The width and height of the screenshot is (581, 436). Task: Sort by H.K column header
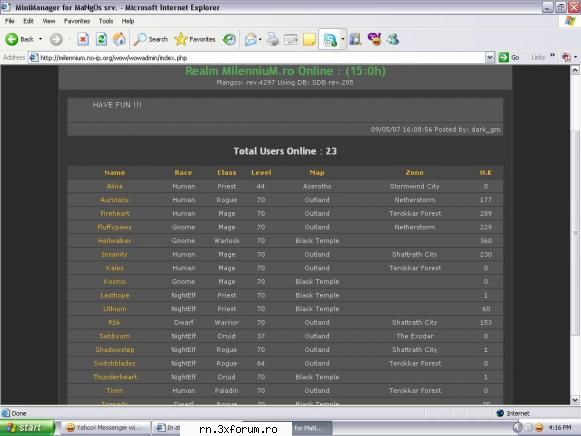(485, 173)
